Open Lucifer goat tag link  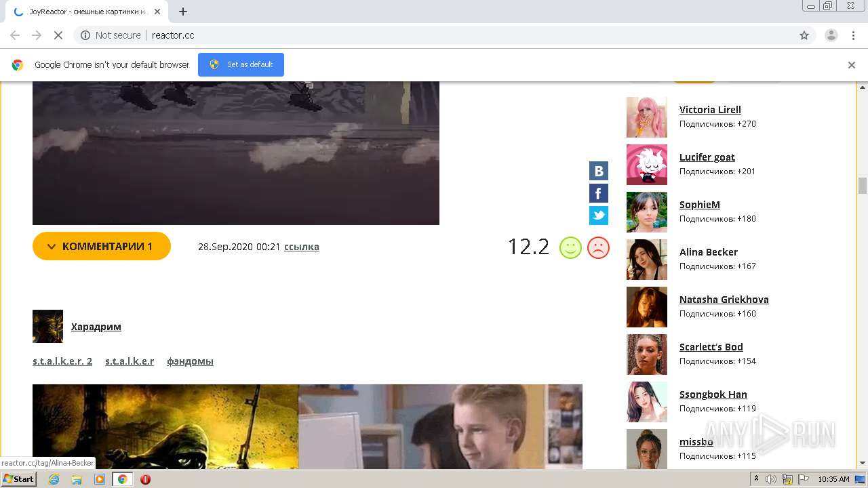707,157
